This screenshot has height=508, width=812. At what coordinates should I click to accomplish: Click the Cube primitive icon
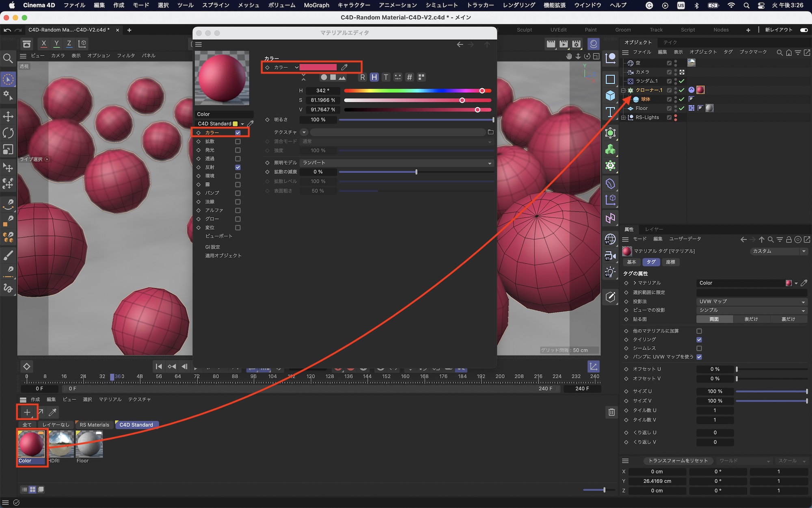610,96
